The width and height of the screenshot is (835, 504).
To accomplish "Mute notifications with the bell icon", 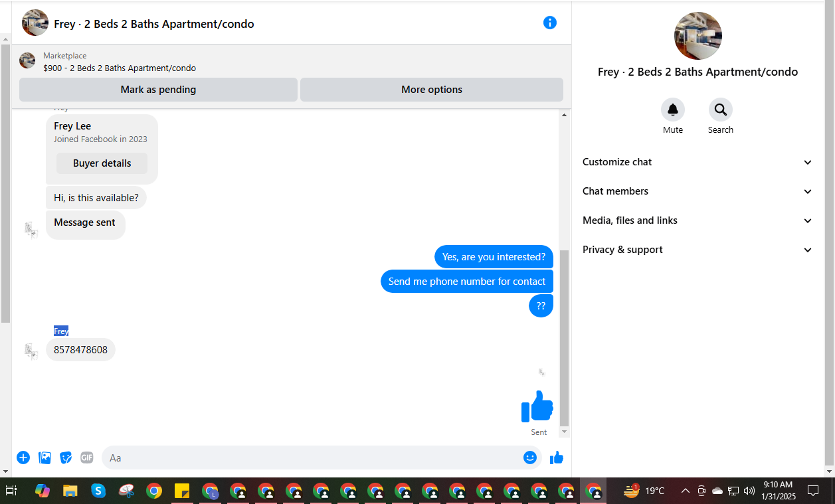I will click(x=673, y=110).
